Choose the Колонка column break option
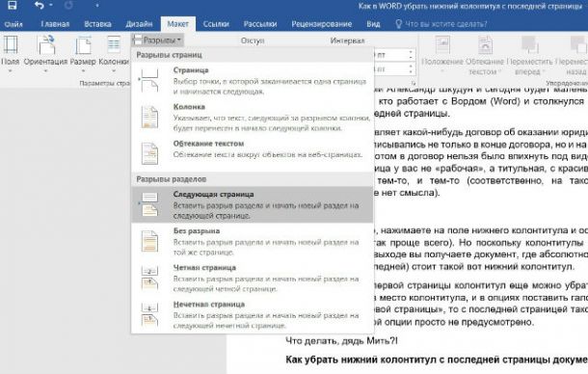 253,117
